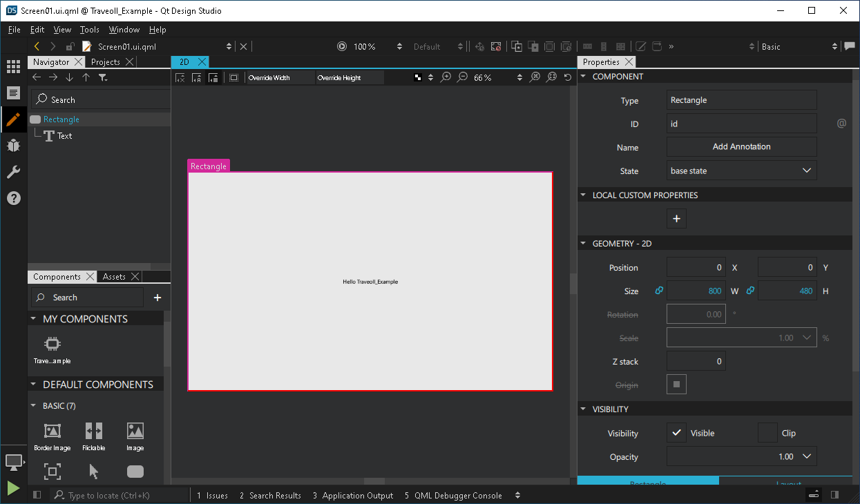Zoom in using the magnifier plus icon
The height and width of the screenshot is (504, 860).
[446, 77]
